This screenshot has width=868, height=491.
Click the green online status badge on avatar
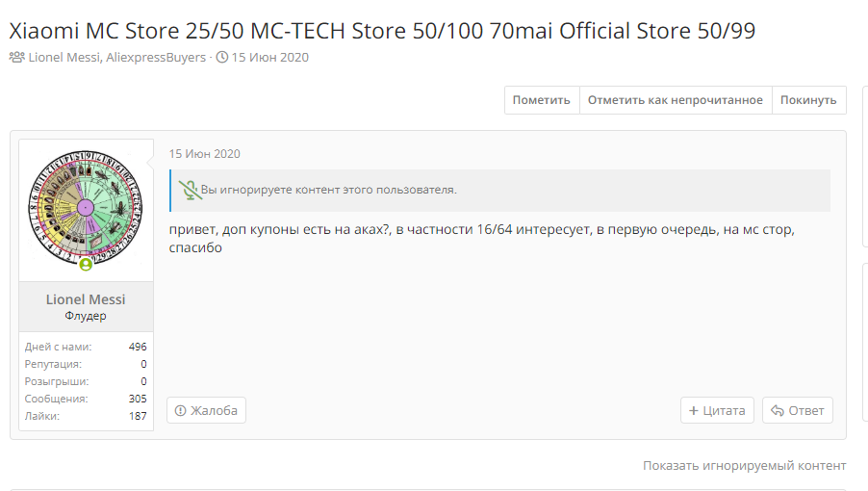pyautogui.click(x=86, y=265)
